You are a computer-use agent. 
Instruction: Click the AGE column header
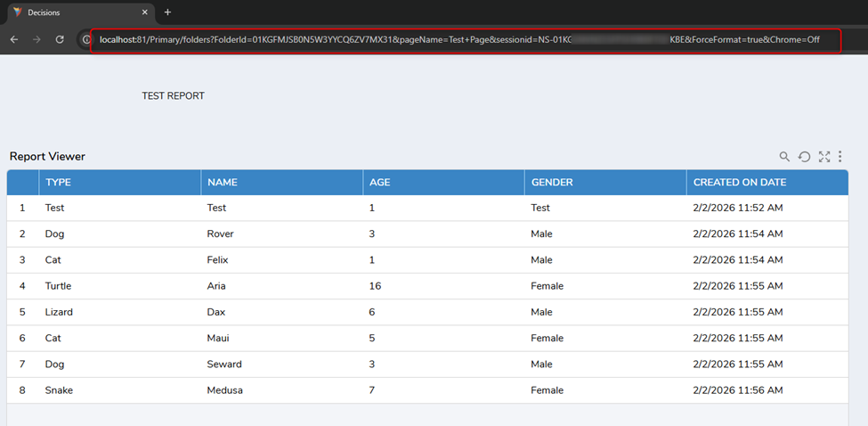pyautogui.click(x=380, y=183)
